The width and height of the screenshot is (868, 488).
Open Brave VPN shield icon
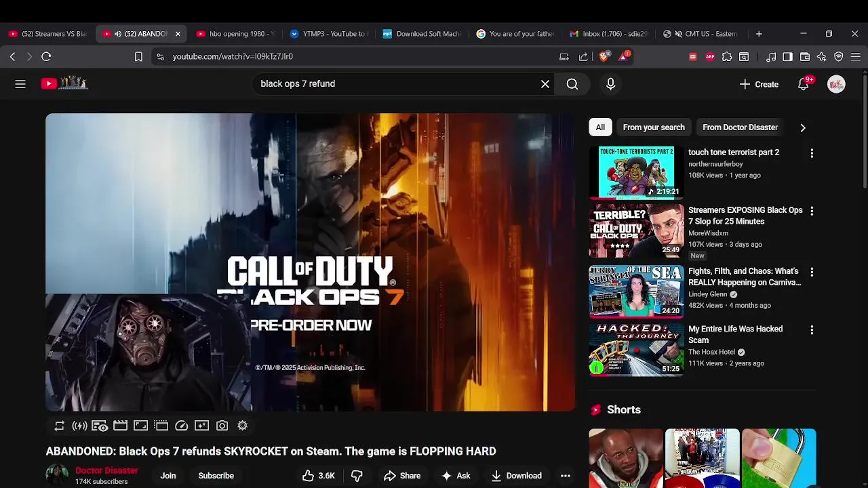pos(839,57)
